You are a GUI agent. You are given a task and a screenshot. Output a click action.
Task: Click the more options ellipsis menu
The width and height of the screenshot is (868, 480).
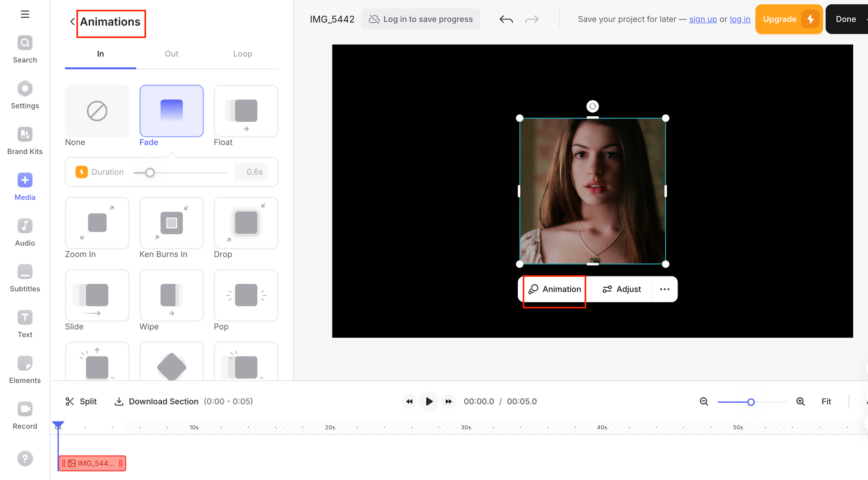pyautogui.click(x=664, y=289)
